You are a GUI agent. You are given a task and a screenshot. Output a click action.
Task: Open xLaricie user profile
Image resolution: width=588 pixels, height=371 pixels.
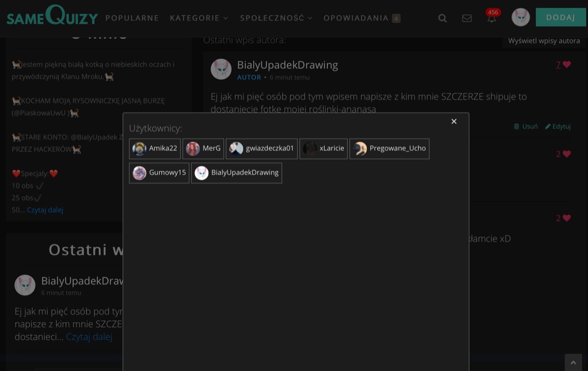[x=323, y=149]
